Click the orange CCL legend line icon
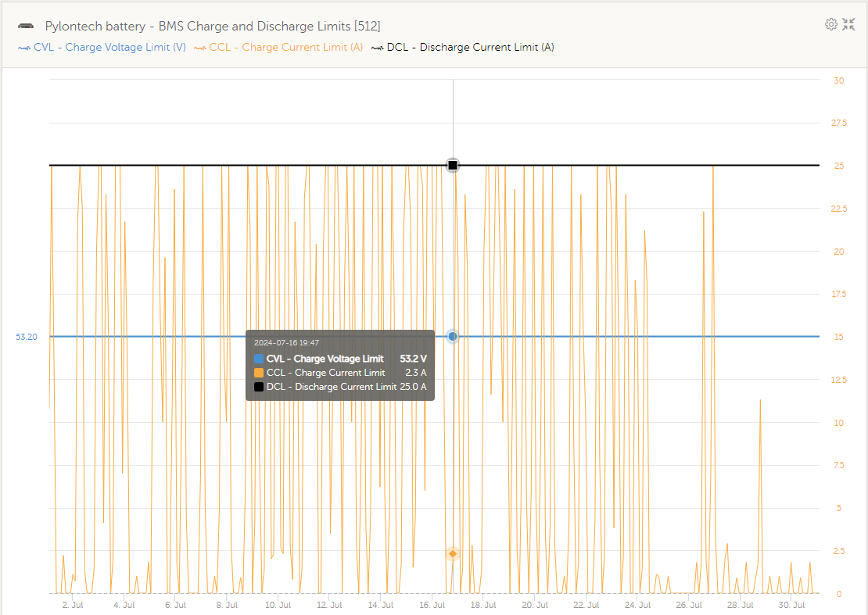Image resolution: width=868 pixels, height=615 pixels. (x=200, y=48)
